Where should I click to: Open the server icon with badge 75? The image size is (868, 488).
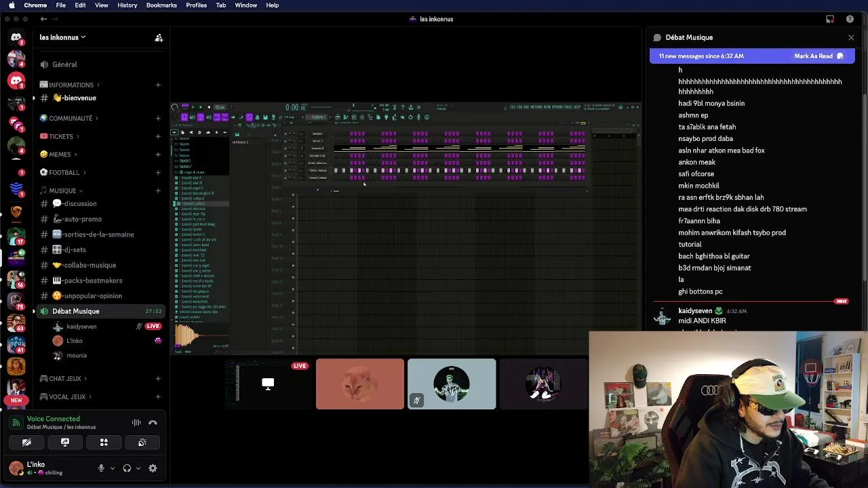point(16,301)
